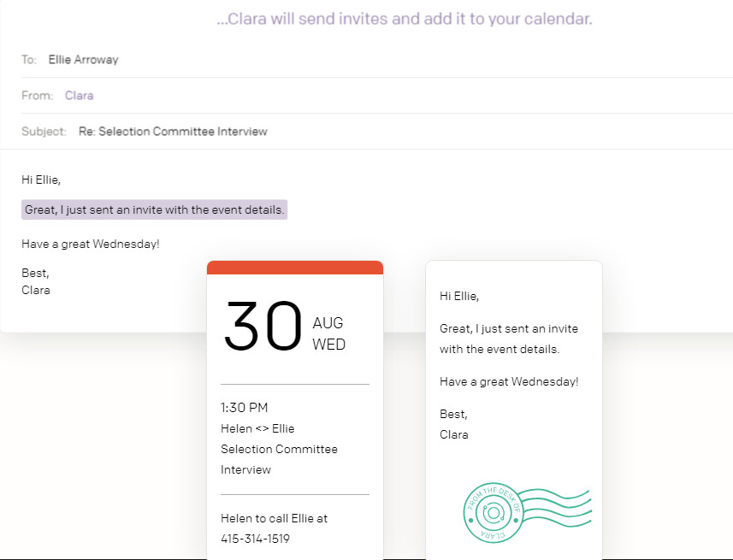Click the phone number 415-314-1519
The width and height of the screenshot is (733, 560).
(256, 539)
